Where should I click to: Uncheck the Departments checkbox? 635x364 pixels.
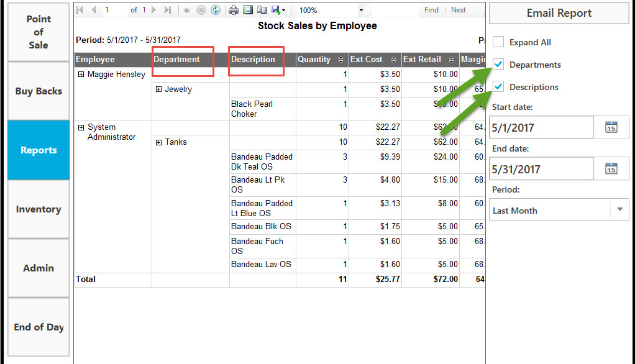pos(498,64)
